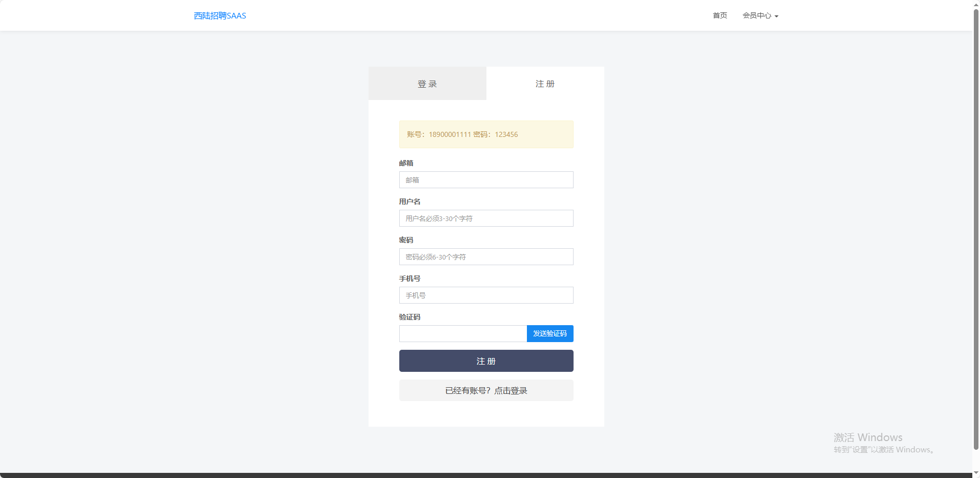Image resolution: width=980 pixels, height=478 pixels.
Task: Focus the 手机号 input field
Action: tap(486, 295)
